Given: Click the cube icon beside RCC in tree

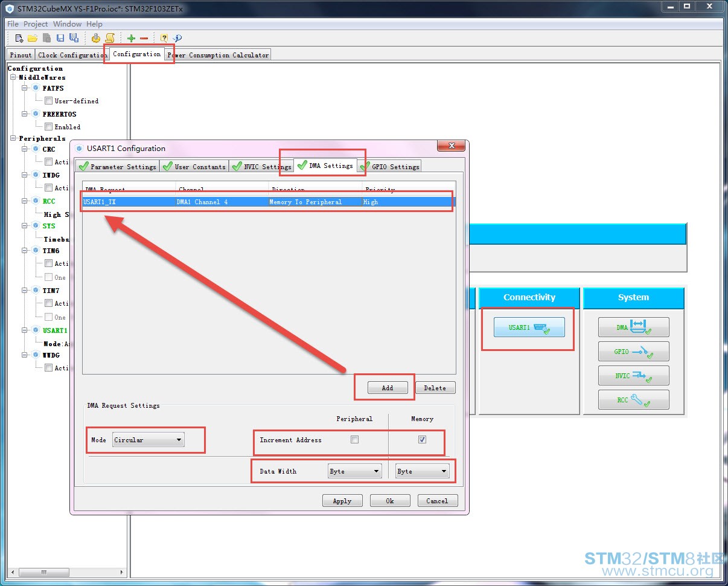Looking at the screenshot, I should click(36, 201).
